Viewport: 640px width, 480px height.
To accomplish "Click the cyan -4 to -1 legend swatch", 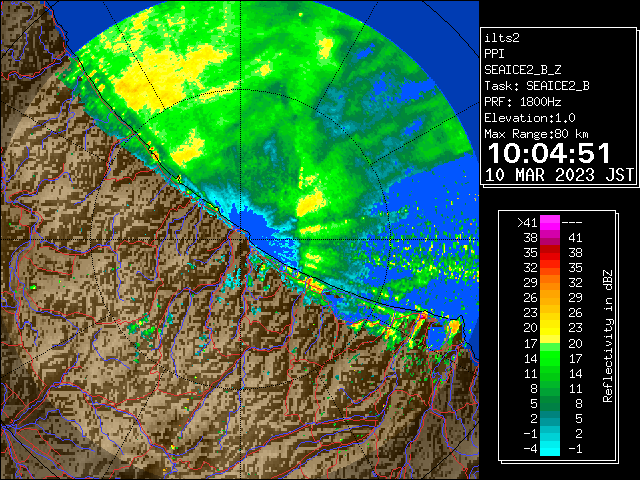I will 550,448.
